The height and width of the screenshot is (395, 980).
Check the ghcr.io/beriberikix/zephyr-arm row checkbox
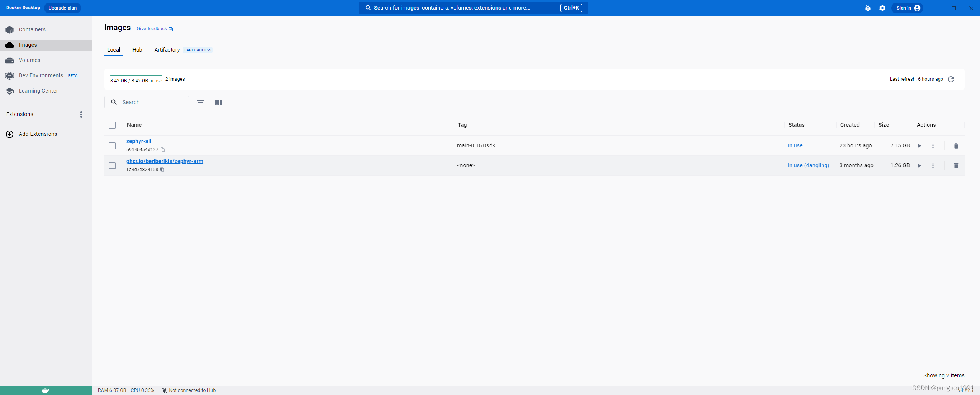pyautogui.click(x=112, y=166)
